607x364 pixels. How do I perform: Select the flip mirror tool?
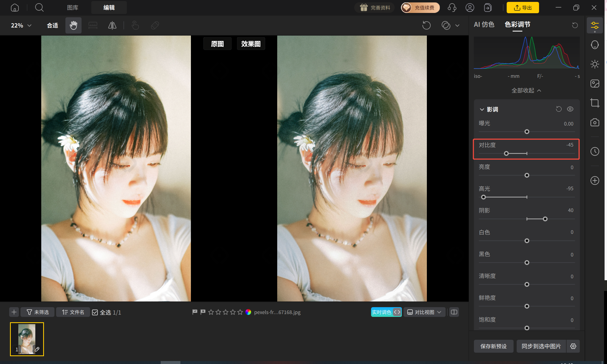click(112, 25)
